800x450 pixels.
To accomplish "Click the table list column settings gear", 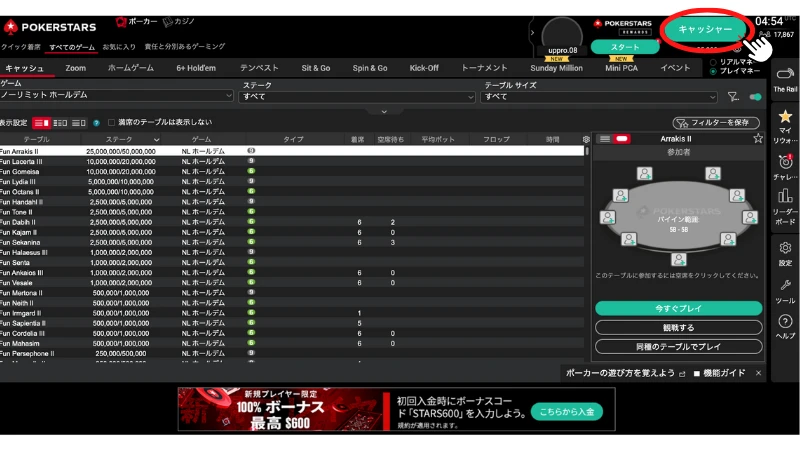I will (x=586, y=139).
